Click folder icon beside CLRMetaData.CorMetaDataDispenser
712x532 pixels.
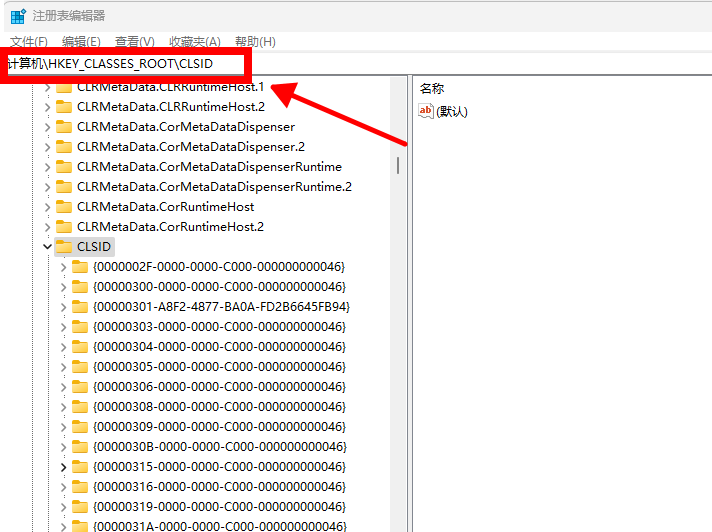pos(64,127)
